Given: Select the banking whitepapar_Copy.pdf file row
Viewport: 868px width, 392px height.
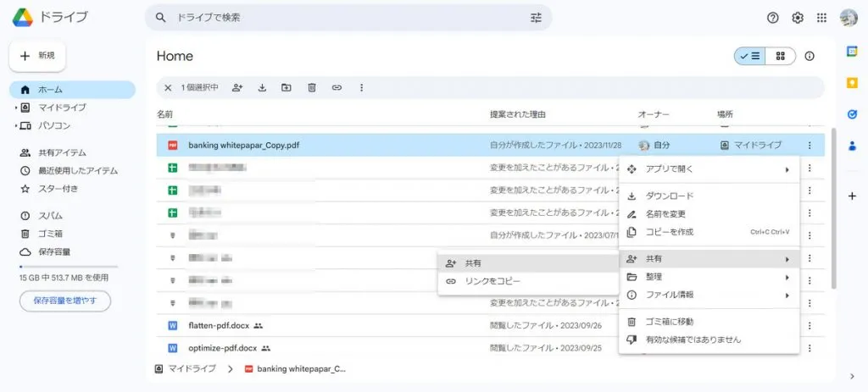Looking at the screenshot, I should (x=491, y=146).
